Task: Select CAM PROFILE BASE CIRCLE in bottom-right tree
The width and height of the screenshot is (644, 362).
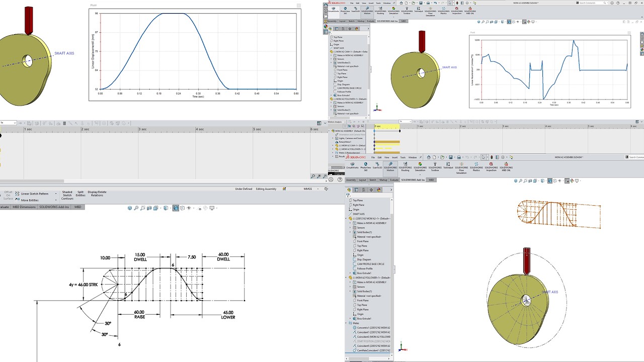Action: pos(371,264)
